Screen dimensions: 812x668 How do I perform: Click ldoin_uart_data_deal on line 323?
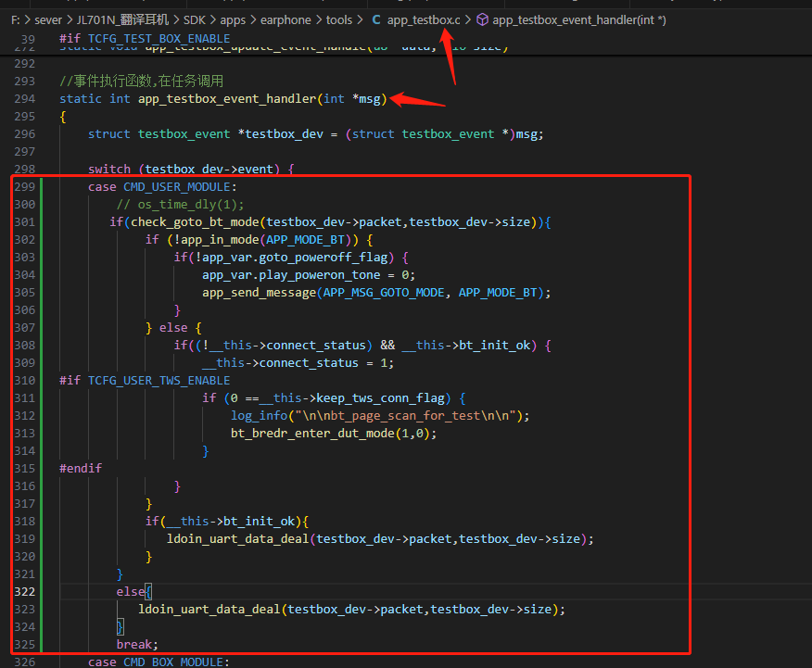(209, 609)
